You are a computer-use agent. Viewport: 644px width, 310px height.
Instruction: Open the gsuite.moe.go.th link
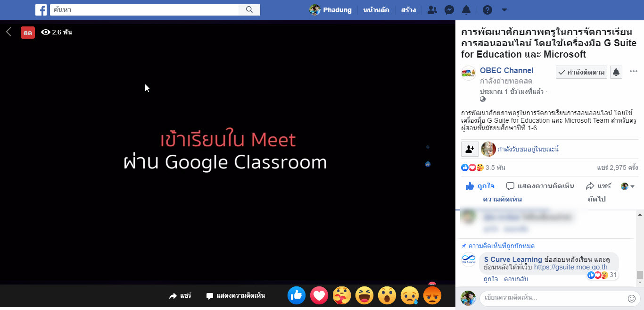pos(571,267)
